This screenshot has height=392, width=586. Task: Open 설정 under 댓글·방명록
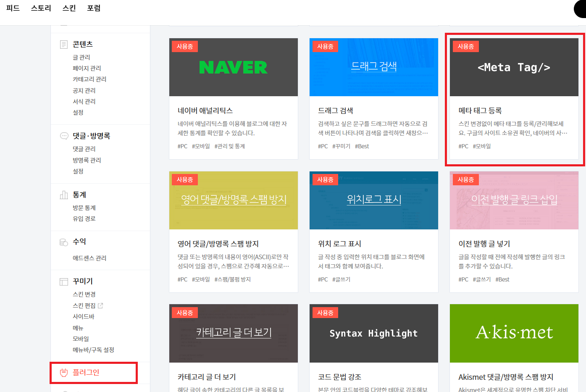click(78, 171)
